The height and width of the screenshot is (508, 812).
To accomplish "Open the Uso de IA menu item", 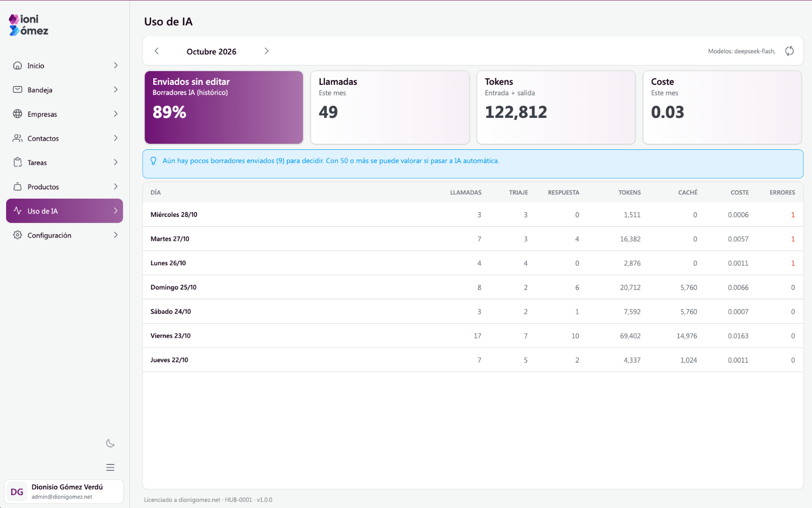I will click(x=64, y=211).
